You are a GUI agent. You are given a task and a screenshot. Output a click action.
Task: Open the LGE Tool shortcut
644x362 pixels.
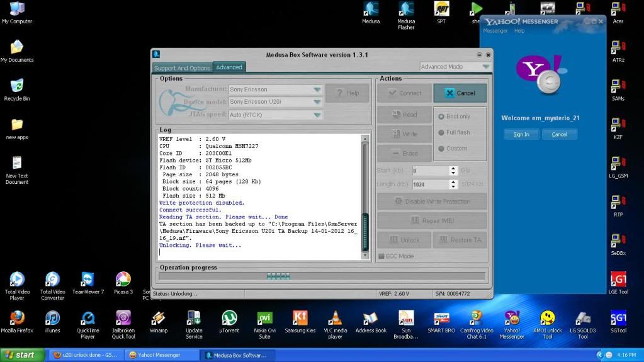618,283
